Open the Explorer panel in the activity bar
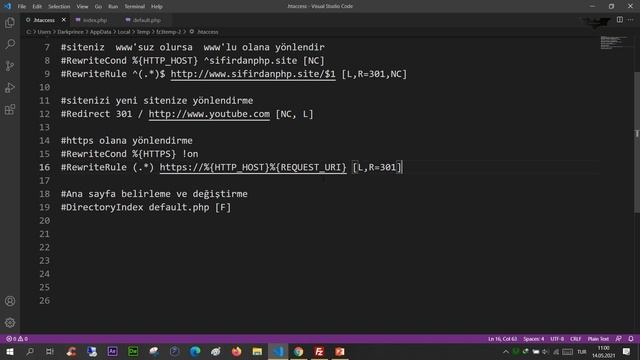 (x=10, y=22)
